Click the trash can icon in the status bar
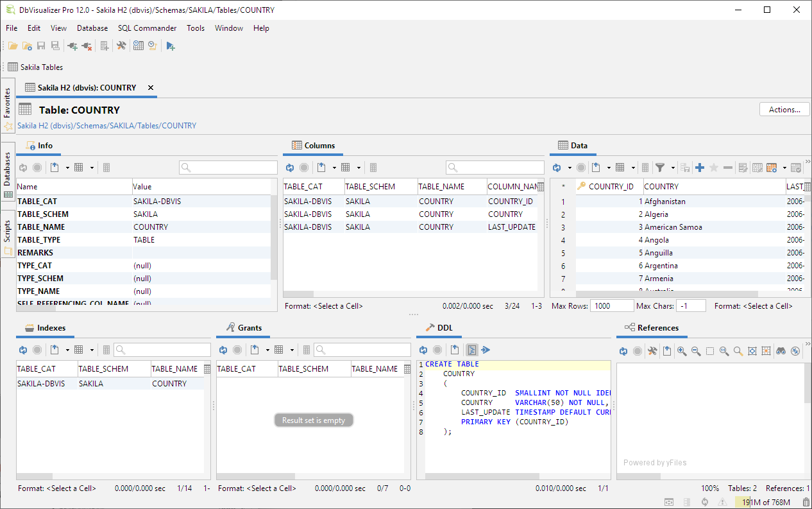Image resolution: width=812 pixels, height=509 pixels. (806, 502)
